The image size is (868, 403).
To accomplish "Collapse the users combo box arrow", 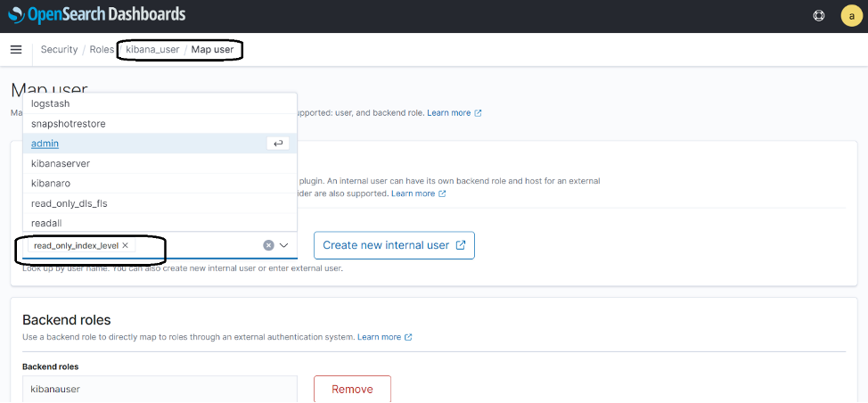I will tap(284, 245).
